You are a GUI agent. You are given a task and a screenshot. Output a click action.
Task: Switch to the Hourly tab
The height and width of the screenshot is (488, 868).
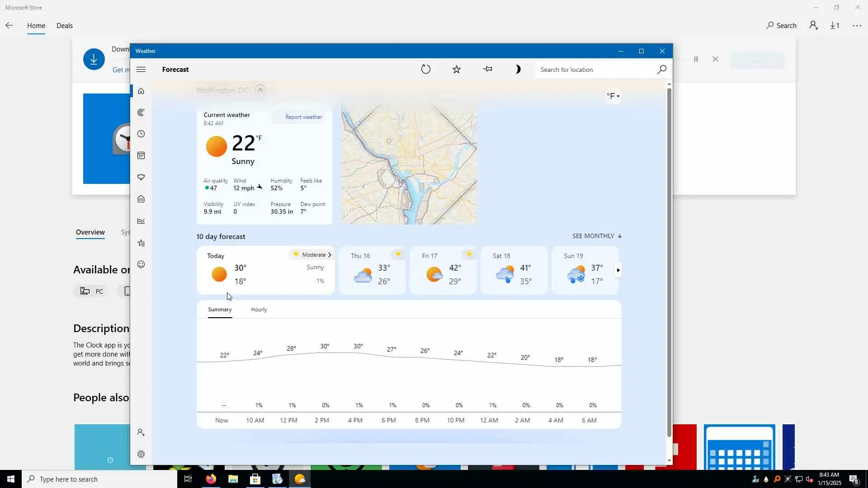coord(259,310)
